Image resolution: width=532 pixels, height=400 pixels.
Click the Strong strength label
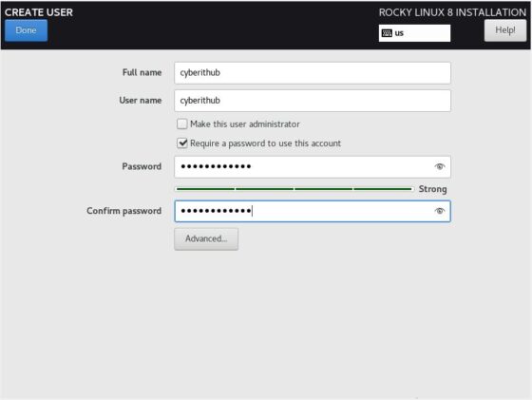point(432,189)
